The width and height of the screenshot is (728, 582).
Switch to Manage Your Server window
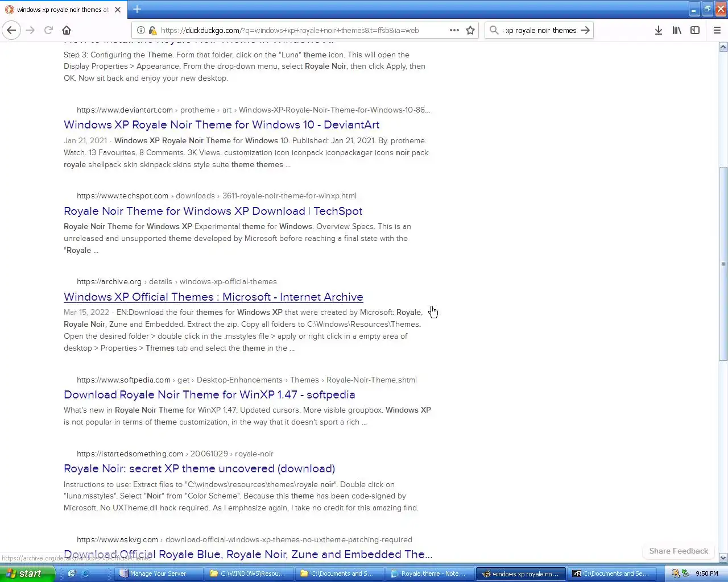tap(159, 573)
